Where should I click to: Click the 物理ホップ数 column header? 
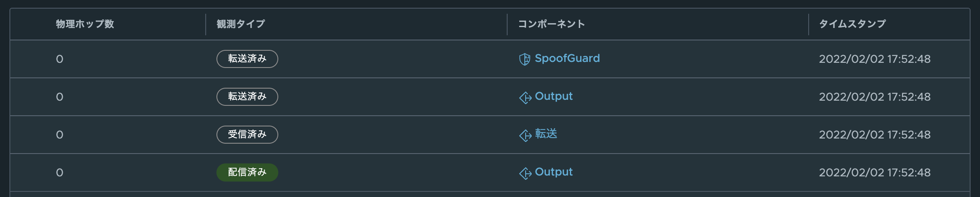coord(85,24)
